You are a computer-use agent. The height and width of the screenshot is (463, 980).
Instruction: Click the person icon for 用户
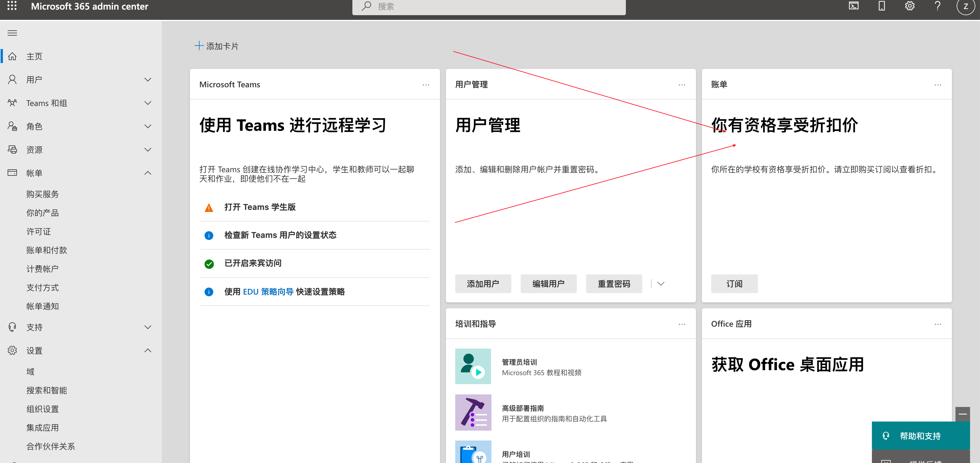12,80
